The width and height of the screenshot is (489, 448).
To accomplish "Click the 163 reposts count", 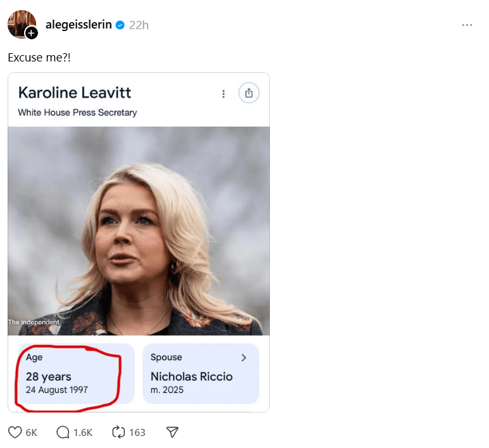I will click(137, 432).
